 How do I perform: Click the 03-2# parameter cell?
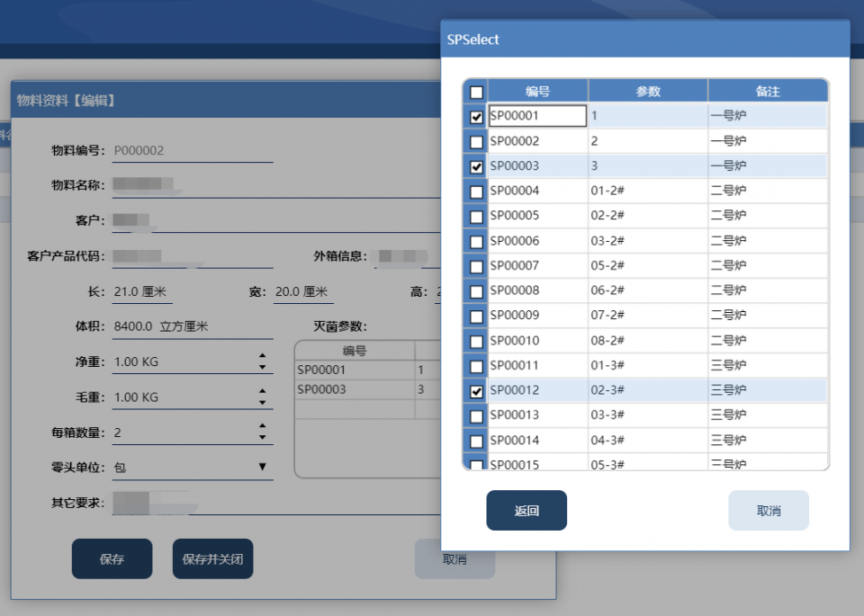coord(648,241)
